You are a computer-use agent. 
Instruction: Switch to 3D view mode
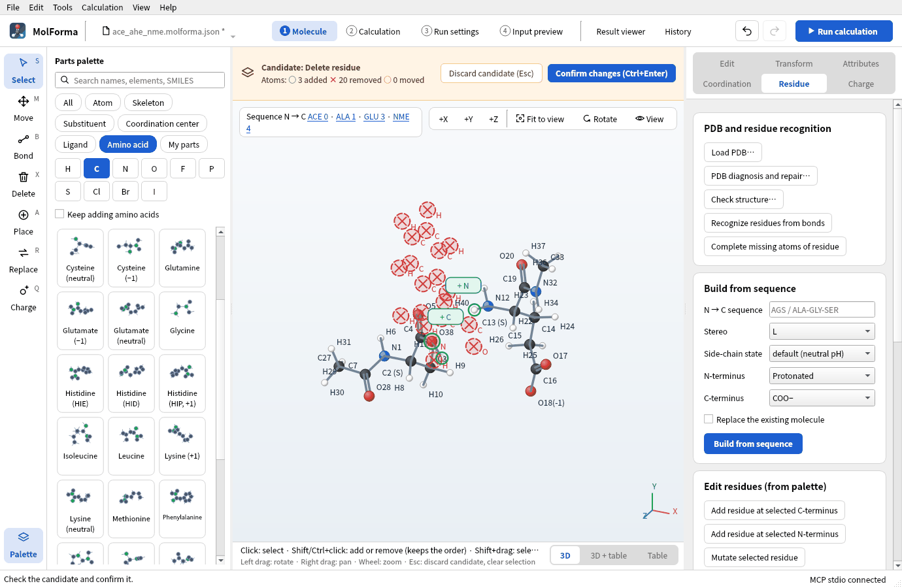[x=565, y=555]
